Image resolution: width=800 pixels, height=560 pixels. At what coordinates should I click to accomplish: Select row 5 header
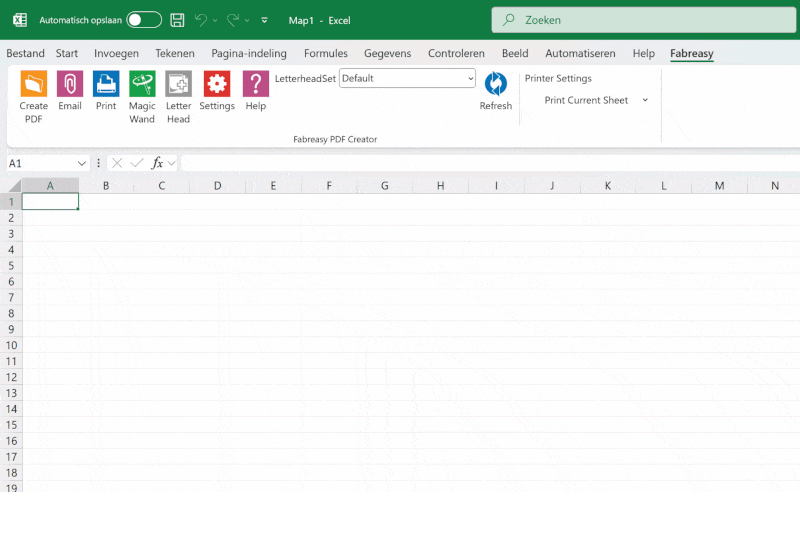coord(11,265)
